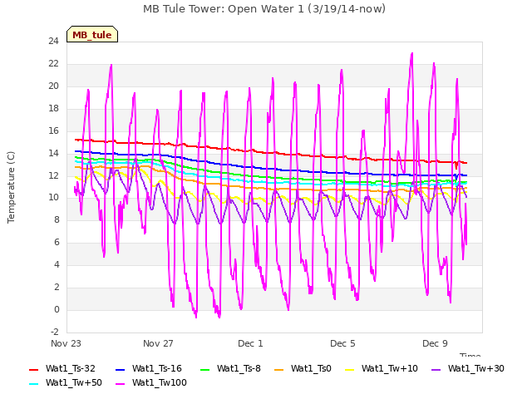Click the 12 y-axis tick label

click(x=53, y=175)
